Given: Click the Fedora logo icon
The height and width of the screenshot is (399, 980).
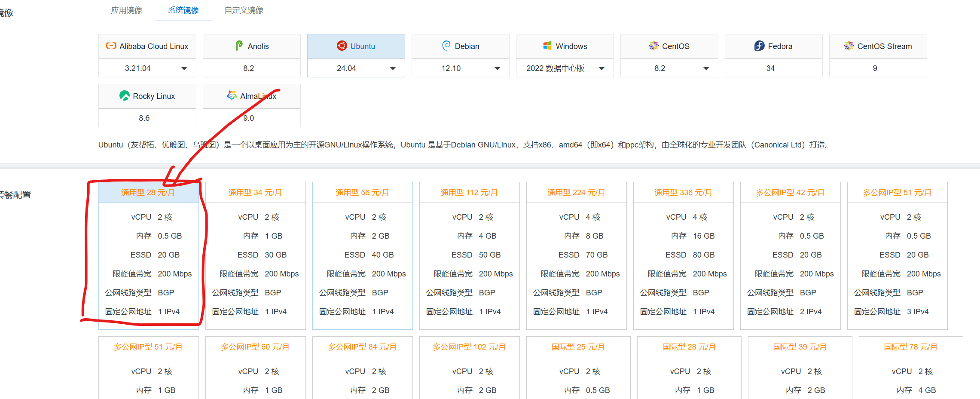Looking at the screenshot, I should pos(760,46).
